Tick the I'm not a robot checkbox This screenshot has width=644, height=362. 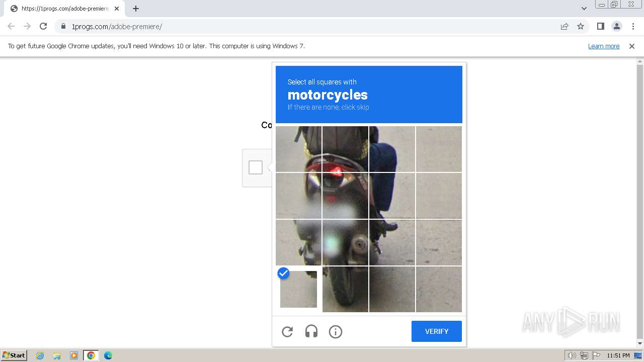256,167
